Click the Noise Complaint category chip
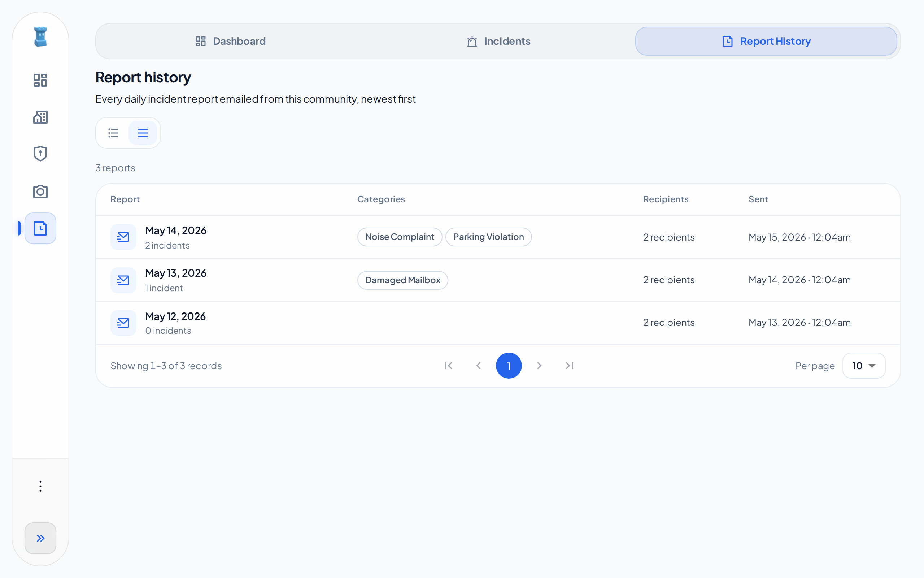This screenshot has width=924, height=578. pos(400,237)
